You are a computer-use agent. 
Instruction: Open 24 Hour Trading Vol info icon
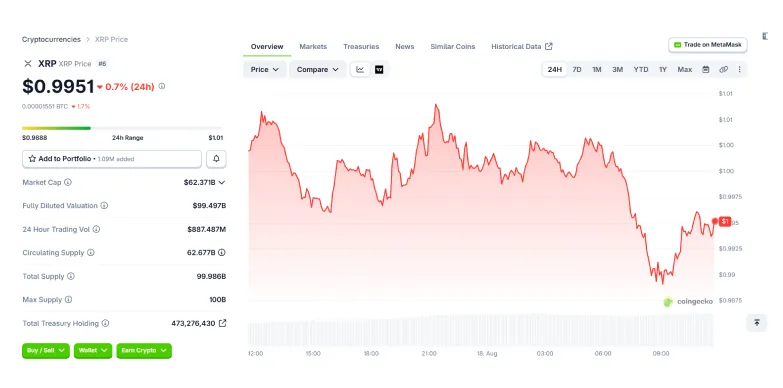point(96,229)
